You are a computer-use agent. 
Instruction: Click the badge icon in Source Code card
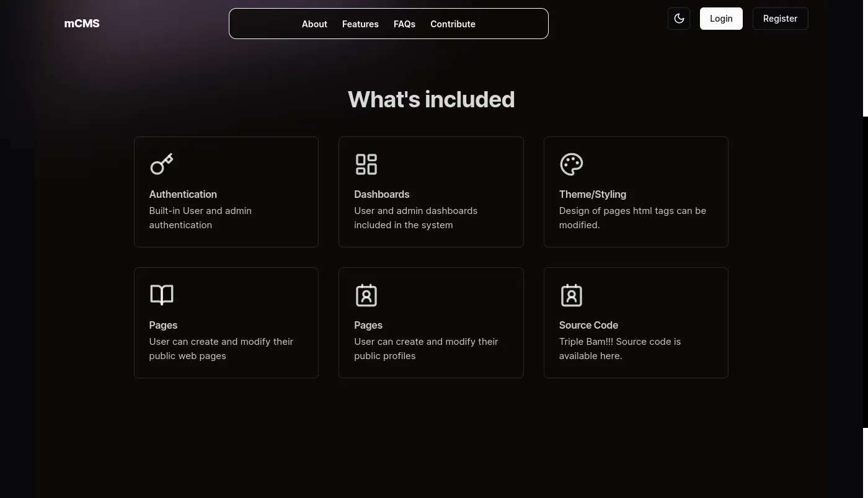click(571, 295)
